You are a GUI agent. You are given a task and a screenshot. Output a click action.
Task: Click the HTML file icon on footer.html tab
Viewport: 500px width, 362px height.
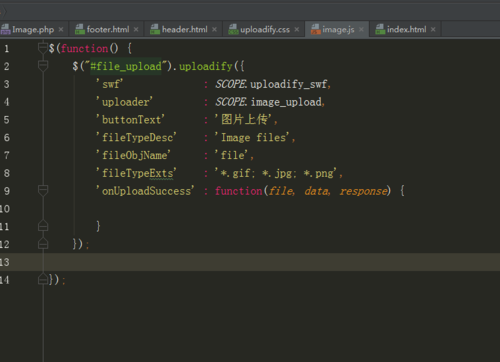pyautogui.click(x=80, y=29)
